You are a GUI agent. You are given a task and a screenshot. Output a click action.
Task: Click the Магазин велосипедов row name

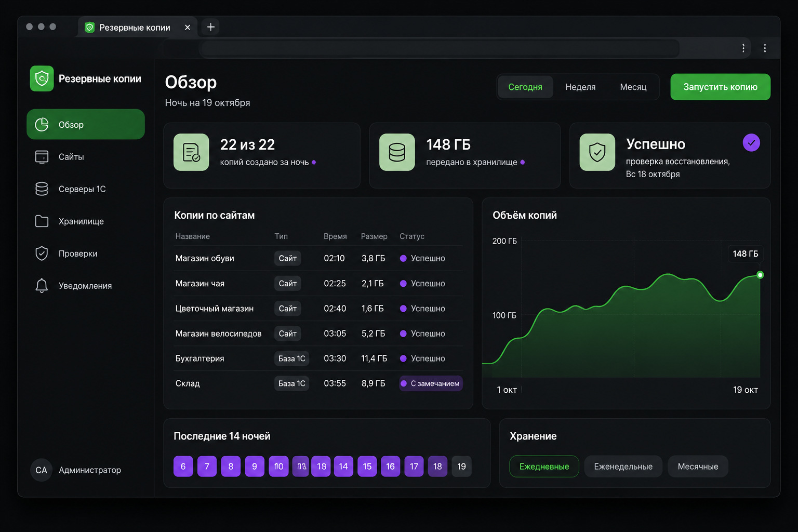click(218, 334)
